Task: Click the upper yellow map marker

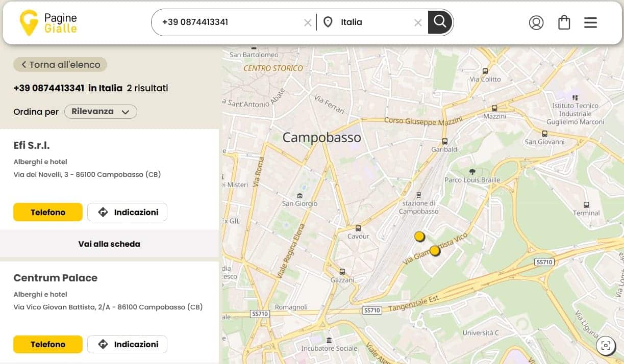Action: [419, 237]
